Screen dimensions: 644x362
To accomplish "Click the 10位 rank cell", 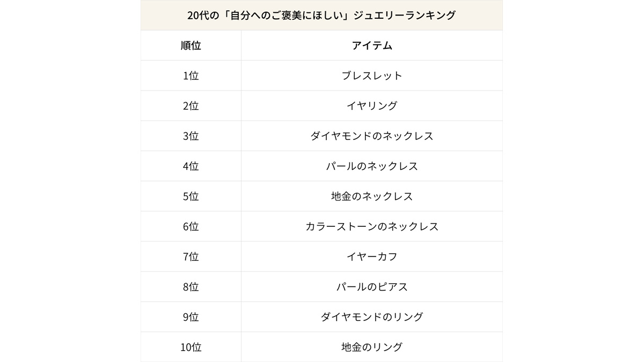I will tap(191, 347).
